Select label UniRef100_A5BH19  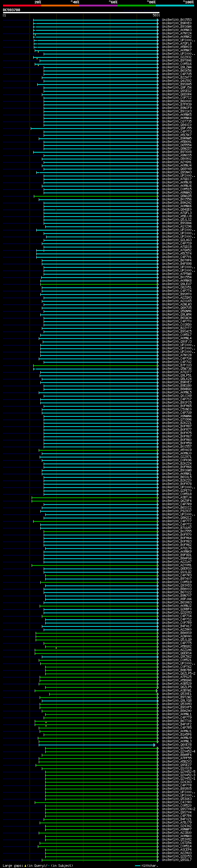tap(176, 47)
